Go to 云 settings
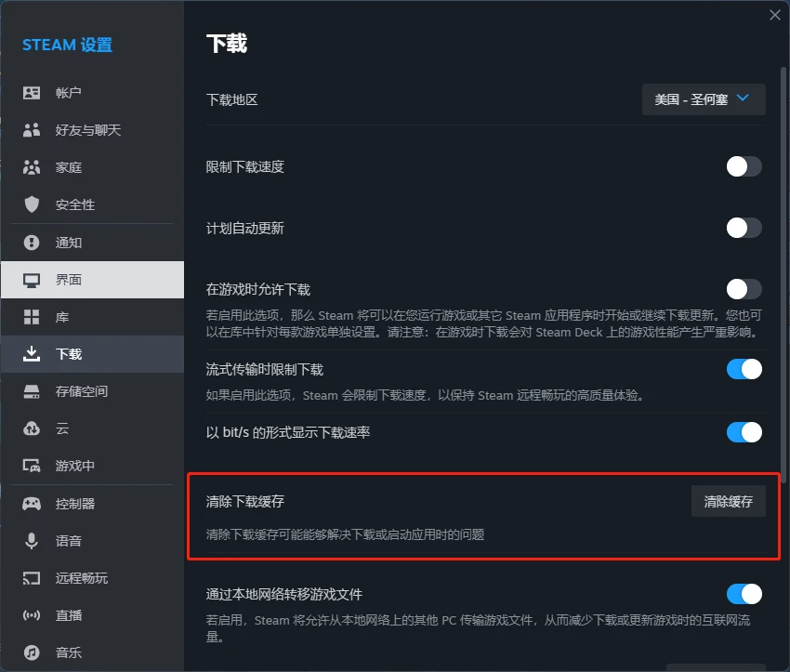This screenshot has width=790, height=672. [93, 428]
